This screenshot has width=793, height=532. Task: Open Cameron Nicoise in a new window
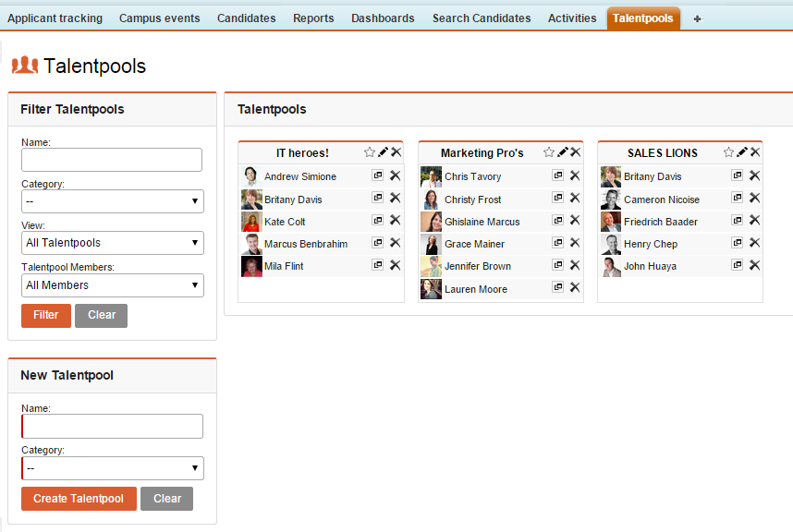tap(738, 198)
